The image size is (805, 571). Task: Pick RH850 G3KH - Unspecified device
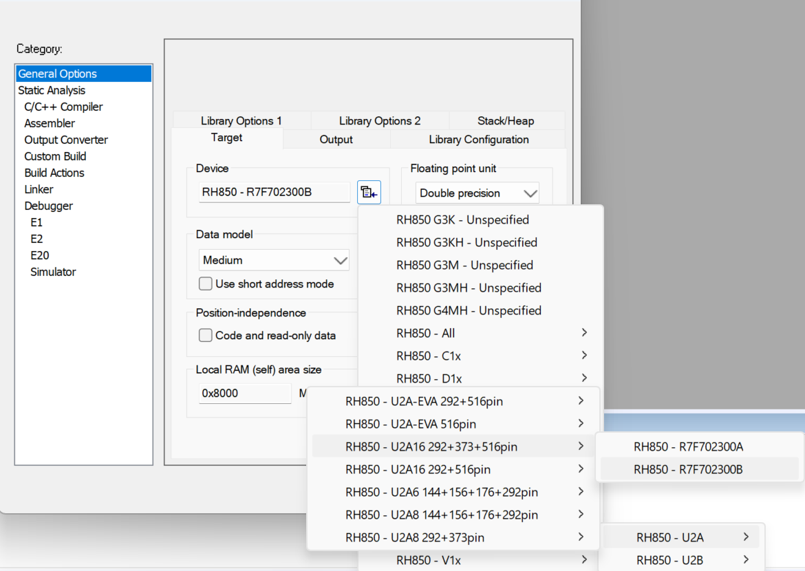coord(467,242)
